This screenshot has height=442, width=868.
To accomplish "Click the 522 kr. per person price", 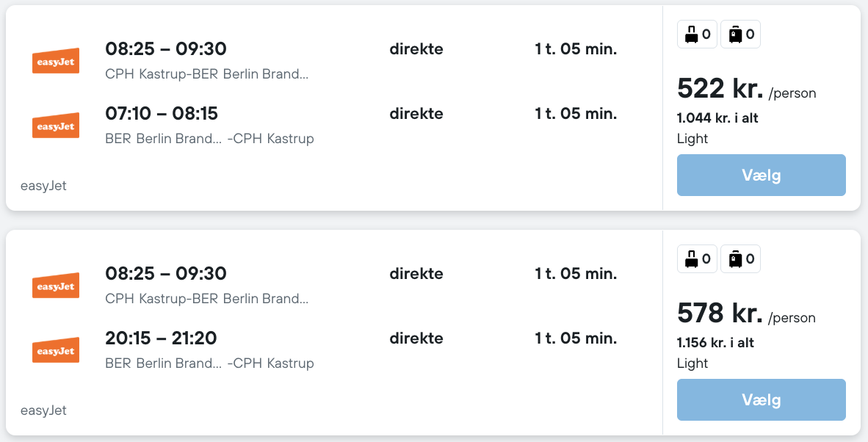I will click(720, 89).
